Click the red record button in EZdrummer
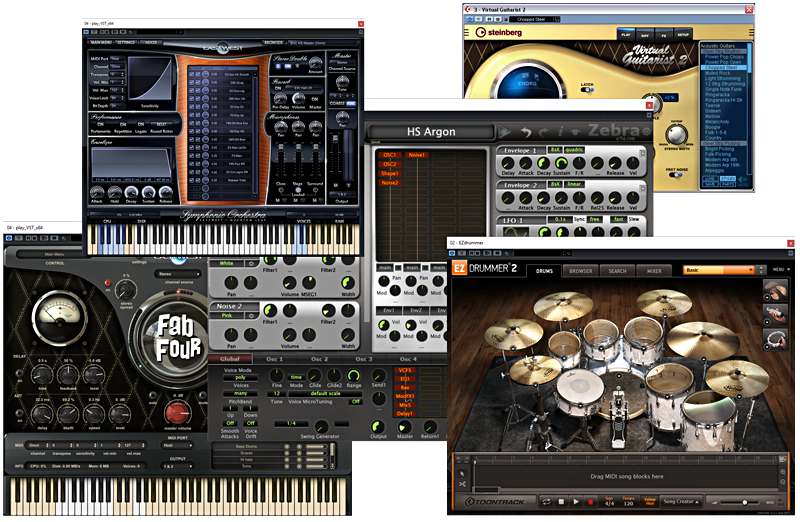This screenshot has height=522, width=800. [590, 502]
